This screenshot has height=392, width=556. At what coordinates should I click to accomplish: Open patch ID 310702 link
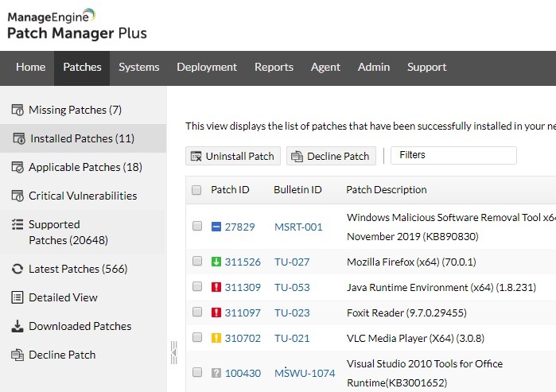coord(243,339)
